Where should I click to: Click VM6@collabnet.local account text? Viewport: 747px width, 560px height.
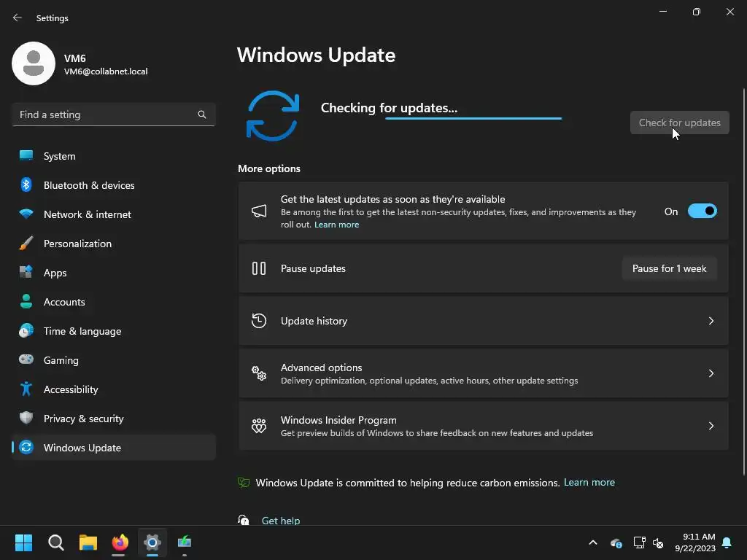[x=106, y=71]
